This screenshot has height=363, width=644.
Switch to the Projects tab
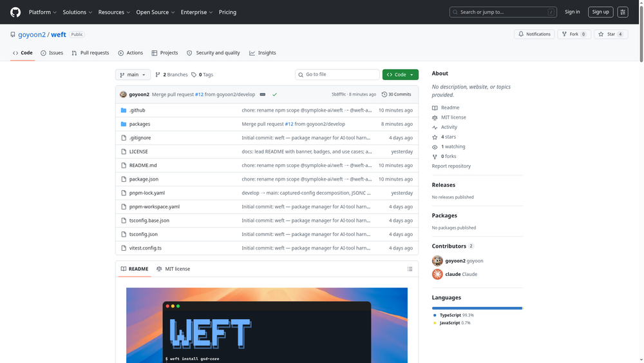165,53
